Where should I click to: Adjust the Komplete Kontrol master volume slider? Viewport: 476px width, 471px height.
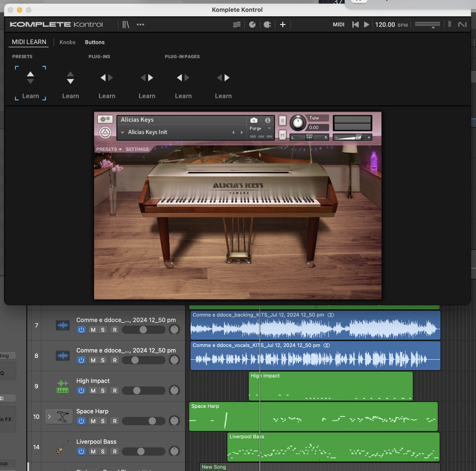tap(427, 24)
